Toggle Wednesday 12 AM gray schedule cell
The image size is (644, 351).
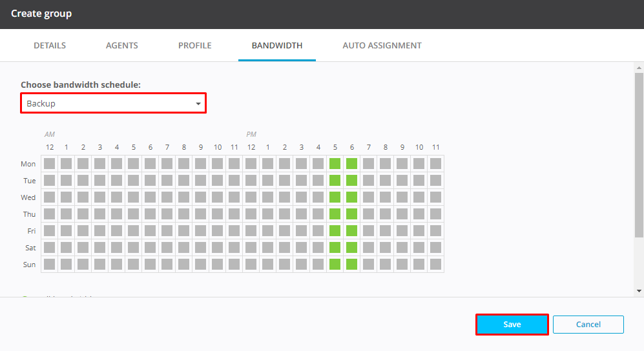tap(49, 197)
